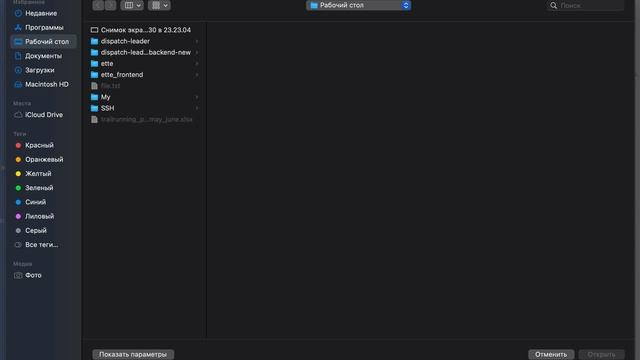Click the dispatch-leader folder icon
Screen dimensions: 640x360
[x=94, y=41]
